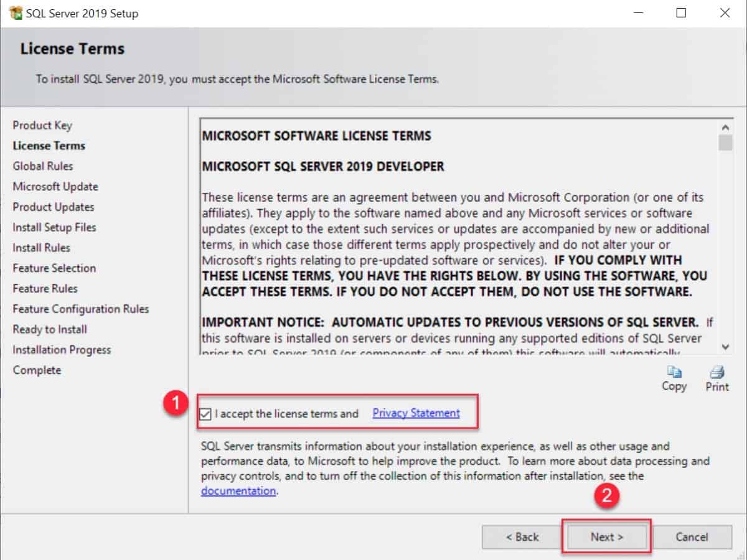747x560 pixels.
Task: Click the MICROSOFT SQL SERVER 2019 DEVELOPER heading
Action: click(323, 167)
